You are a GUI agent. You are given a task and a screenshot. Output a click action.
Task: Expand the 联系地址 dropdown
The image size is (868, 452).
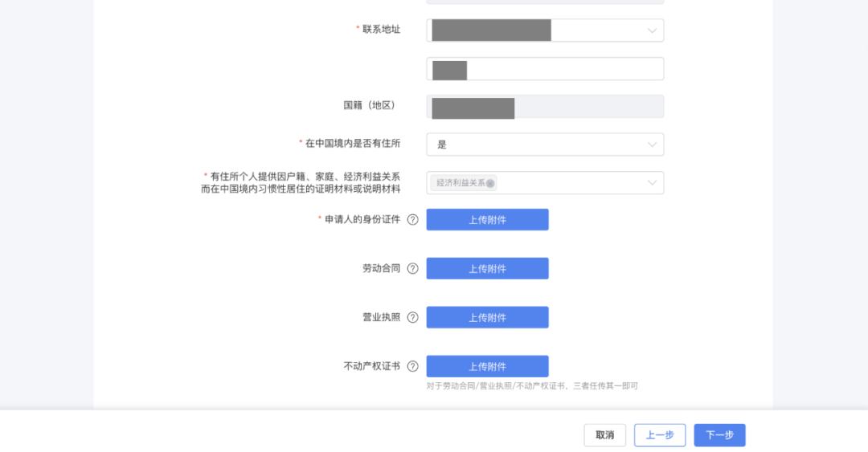click(x=652, y=31)
